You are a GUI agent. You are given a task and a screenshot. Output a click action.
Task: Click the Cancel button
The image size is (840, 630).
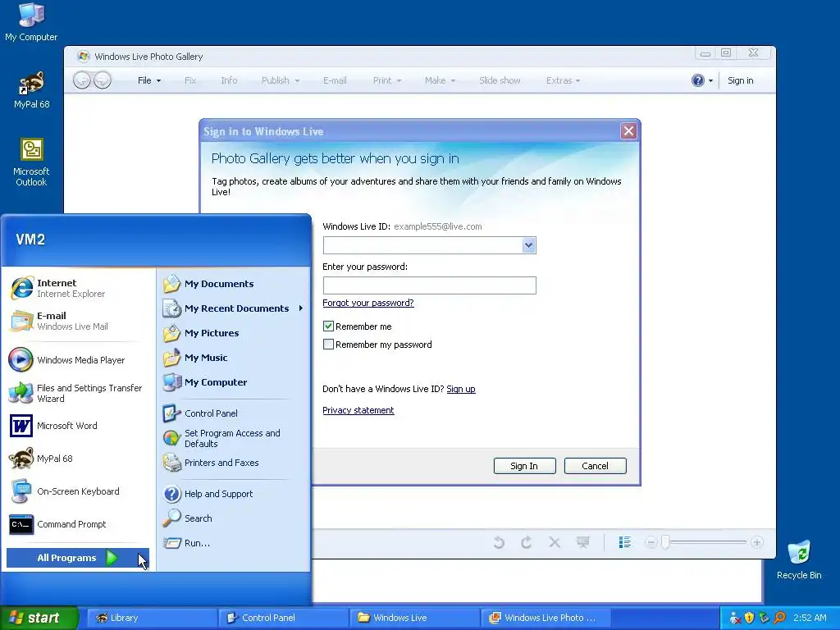596,466
